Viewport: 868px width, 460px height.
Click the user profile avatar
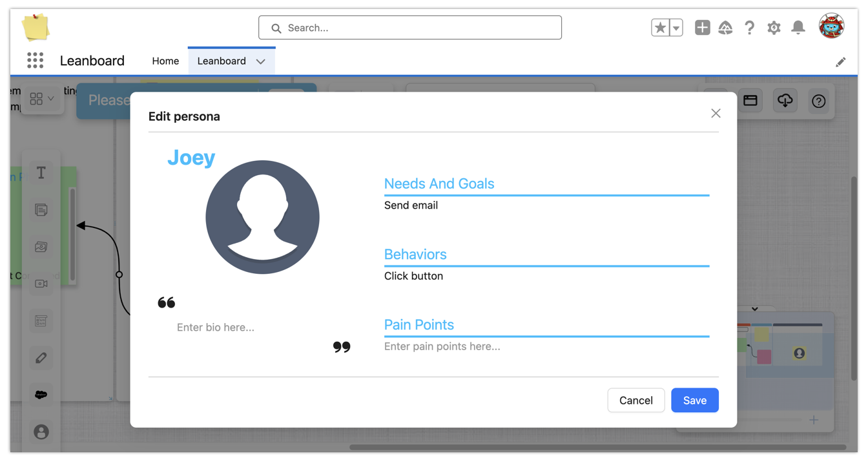831,26
